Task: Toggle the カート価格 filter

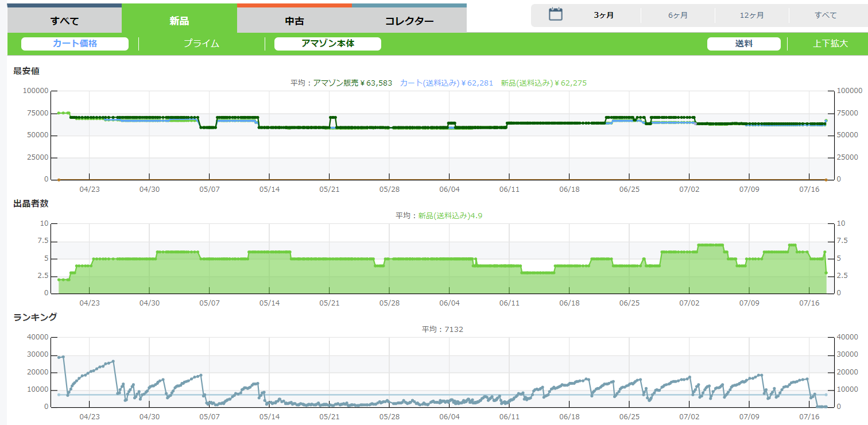Action: (75, 44)
